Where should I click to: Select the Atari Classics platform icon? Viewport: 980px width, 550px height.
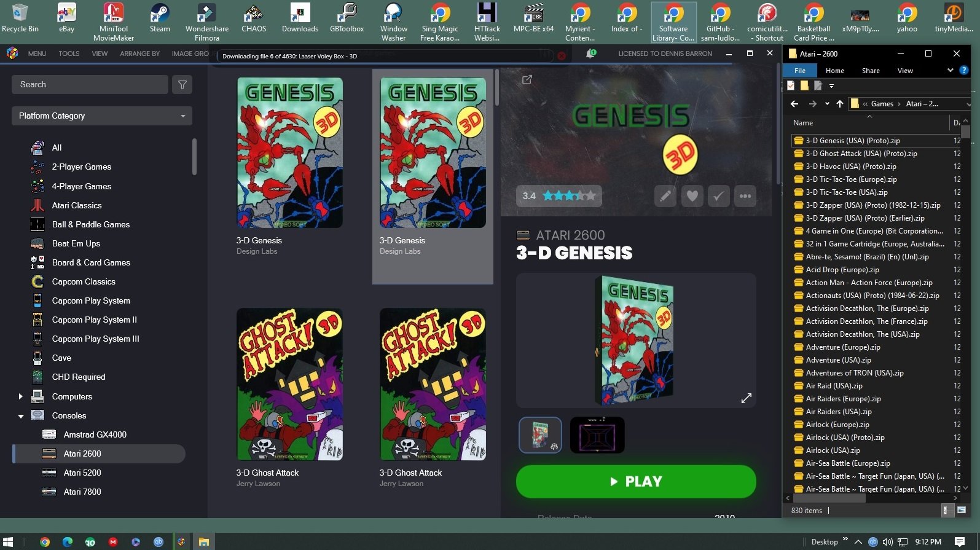37,205
